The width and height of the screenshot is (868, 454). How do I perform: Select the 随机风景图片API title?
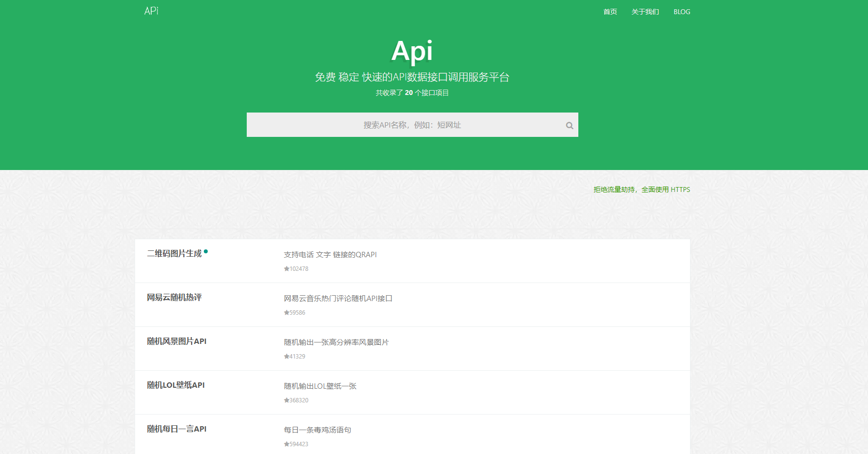point(177,341)
